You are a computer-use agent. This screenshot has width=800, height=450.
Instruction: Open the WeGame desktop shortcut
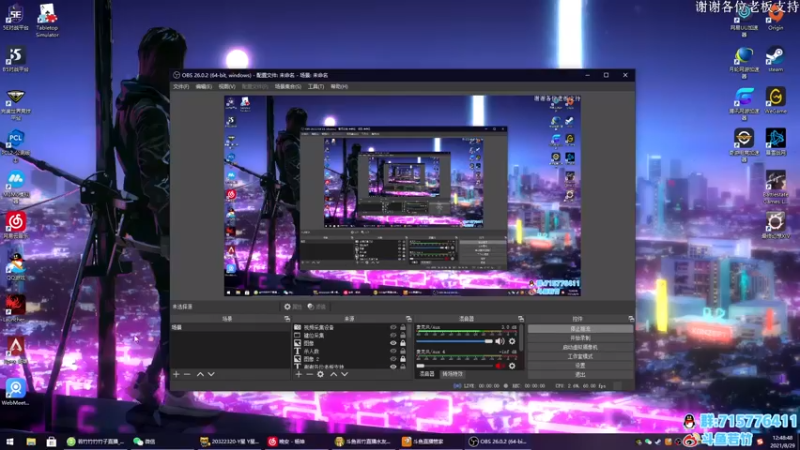[775, 101]
